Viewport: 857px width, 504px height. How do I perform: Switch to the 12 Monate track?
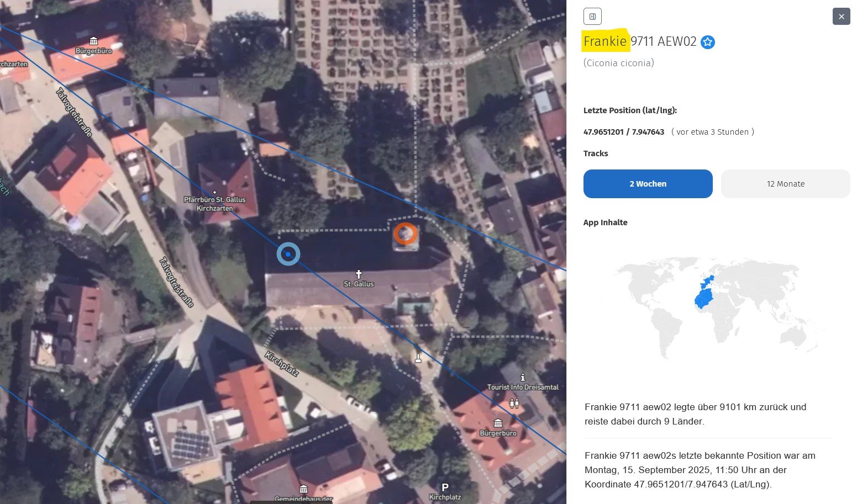tap(785, 184)
